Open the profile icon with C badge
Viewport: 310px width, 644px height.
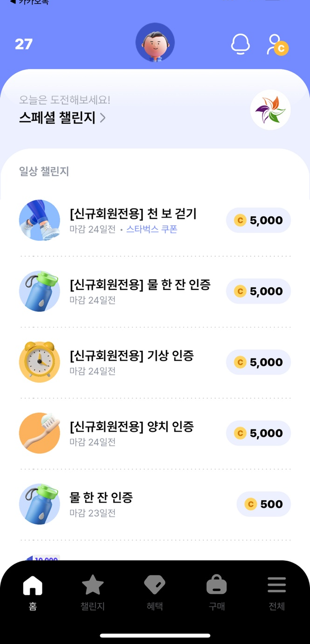pyautogui.click(x=277, y=44)
